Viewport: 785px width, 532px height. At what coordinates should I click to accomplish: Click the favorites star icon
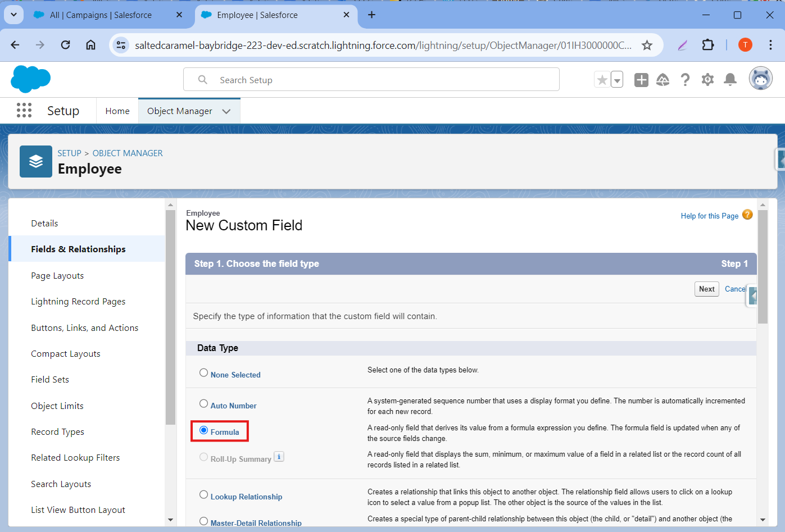602,80
